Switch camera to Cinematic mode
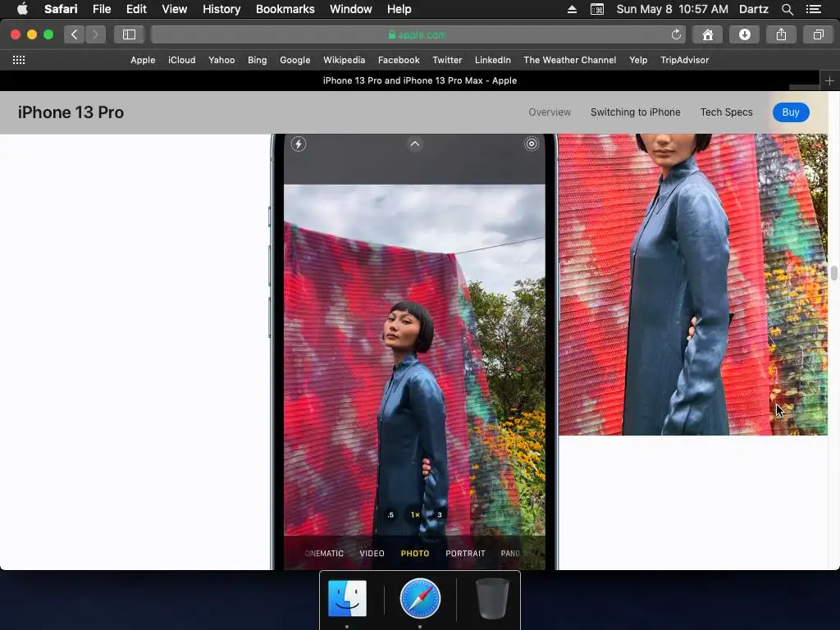The height and width of the screenshot is (630, 840). (x=324, y=554)
